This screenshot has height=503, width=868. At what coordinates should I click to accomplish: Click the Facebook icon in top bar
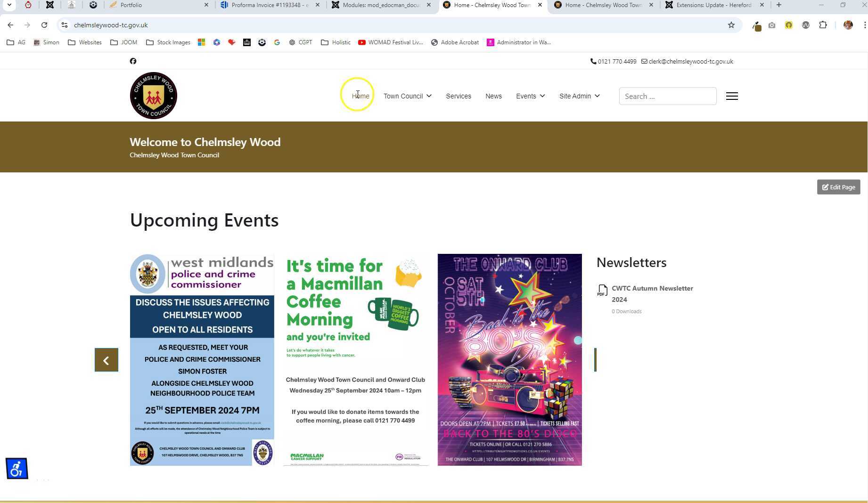coord(133,61)
